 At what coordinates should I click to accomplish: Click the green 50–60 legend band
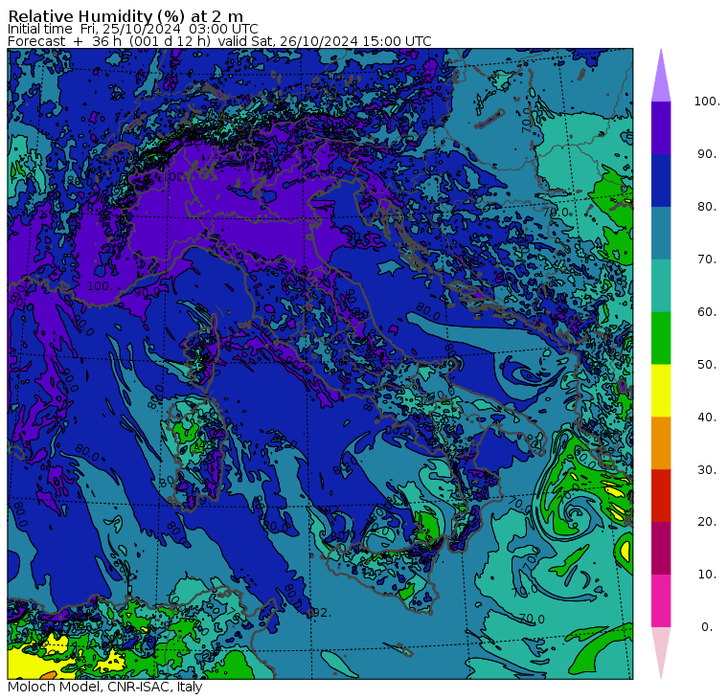661,338
